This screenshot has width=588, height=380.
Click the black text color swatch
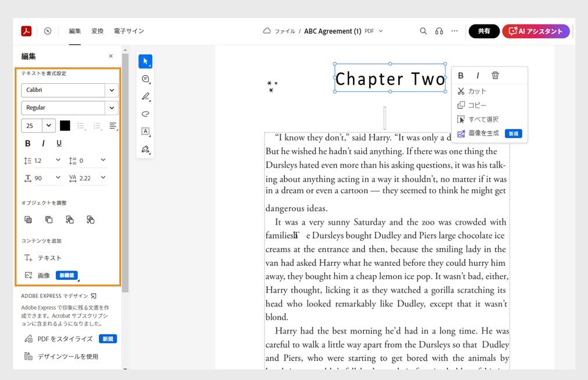pyautogui.click(x=64, y=125)
